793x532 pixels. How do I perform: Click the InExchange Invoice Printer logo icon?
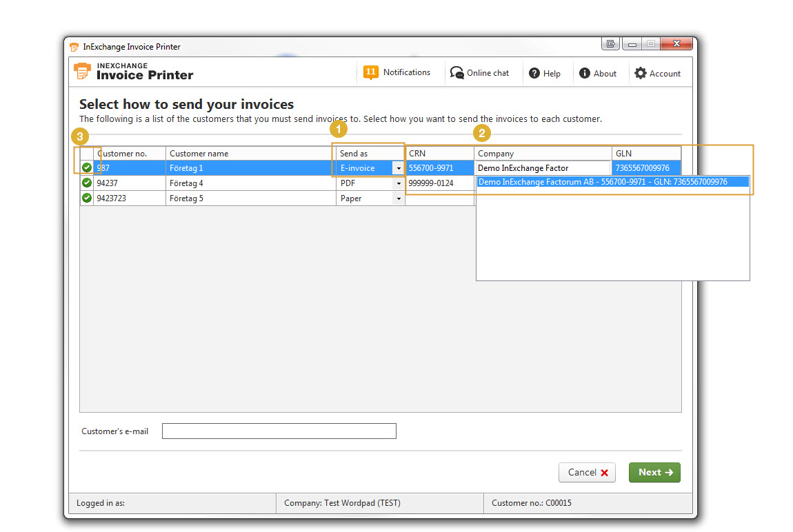tap(83, 71)
